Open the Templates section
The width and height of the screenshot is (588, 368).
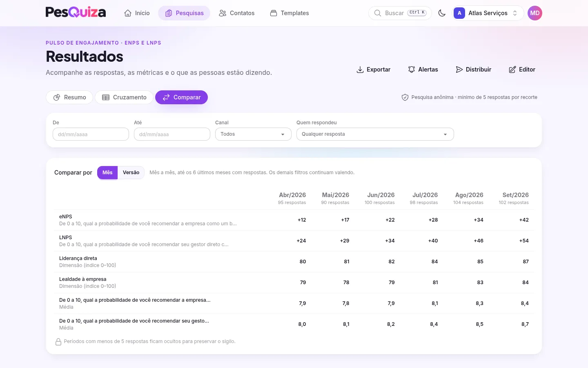coord(289,13)
